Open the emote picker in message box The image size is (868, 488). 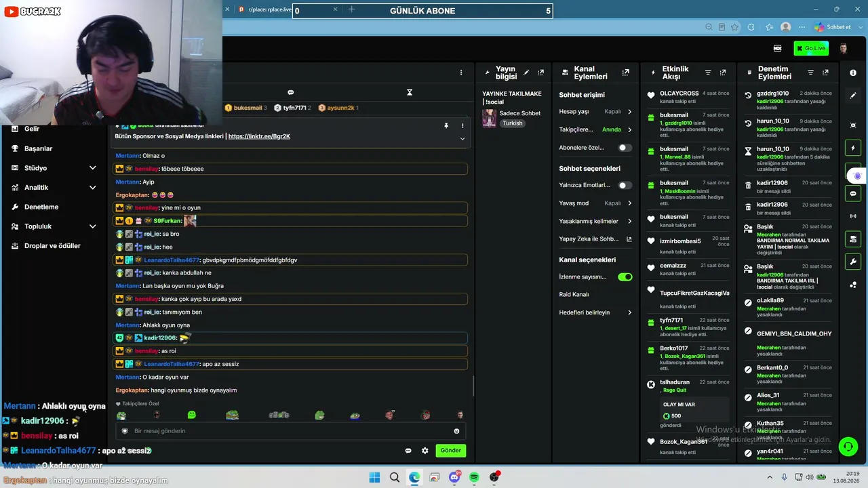pos(456,431)
